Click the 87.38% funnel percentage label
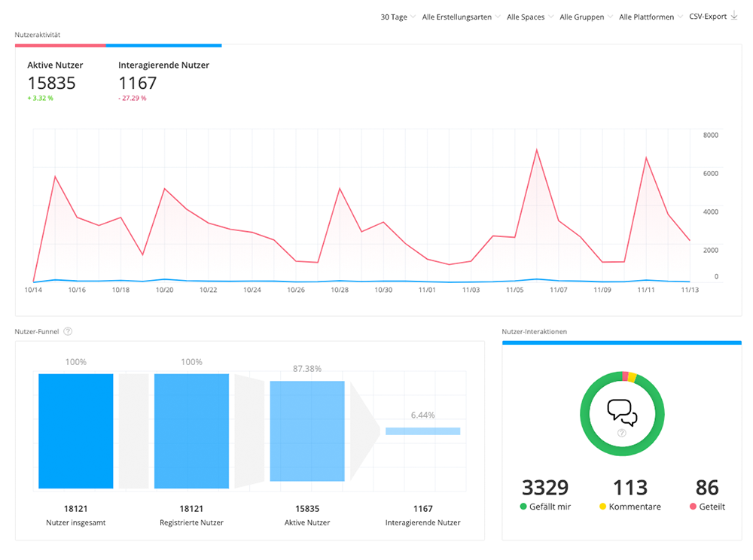The width and height of the screenshot is (753, 560). 307,369
